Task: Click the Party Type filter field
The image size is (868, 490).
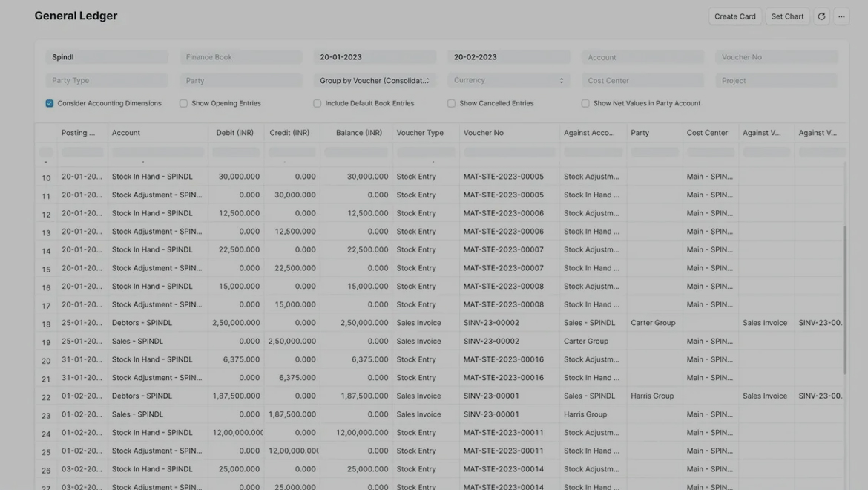Action: pos(107,80)
